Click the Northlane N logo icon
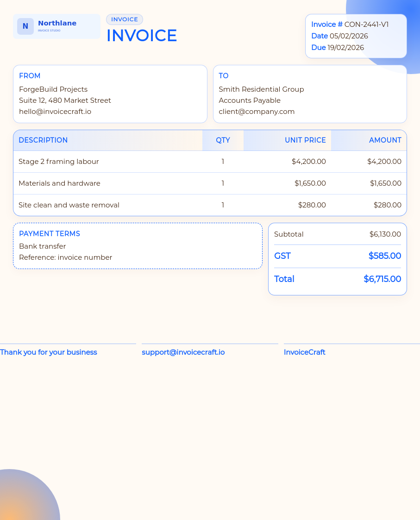This screenshot has width=420, height=520. pyautogui.click(x=25, y=26)
